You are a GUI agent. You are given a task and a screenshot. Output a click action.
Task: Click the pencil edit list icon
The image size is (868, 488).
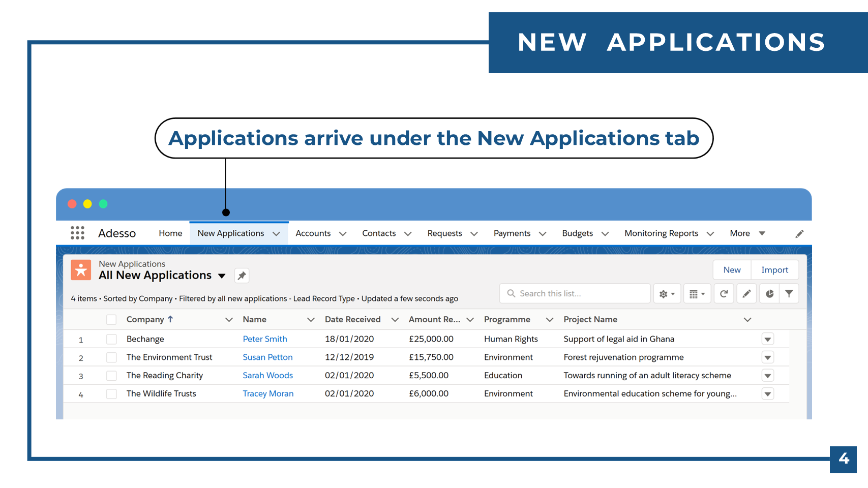pos(746,294)
